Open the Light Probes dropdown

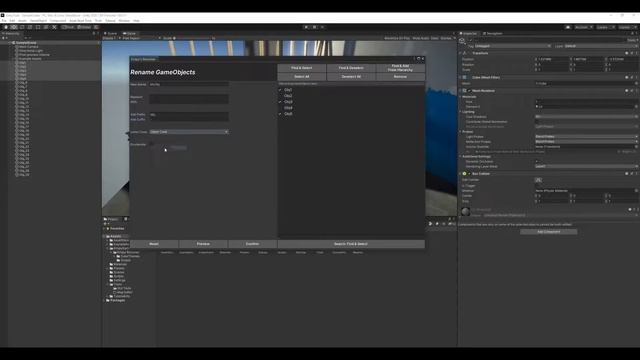[586, 137]
